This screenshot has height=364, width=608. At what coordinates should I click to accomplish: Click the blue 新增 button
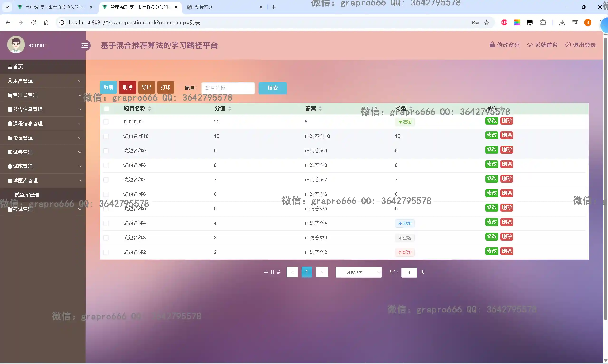tap(108, 87)
